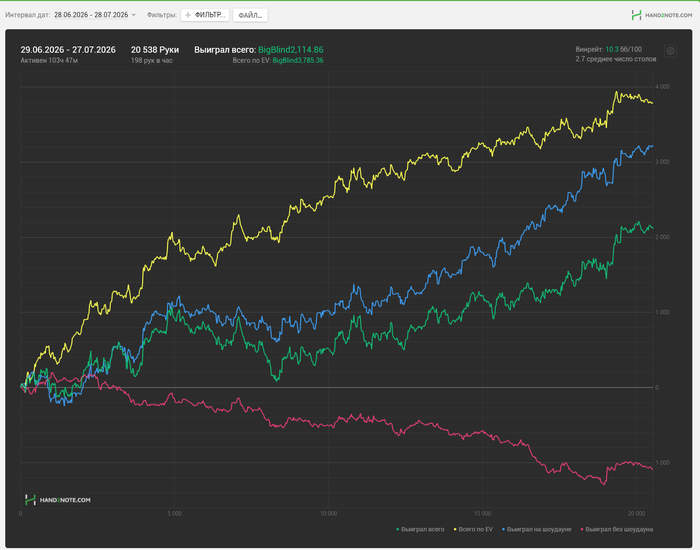
Task: Click the Выиграл всего heading label
Action: click(x=225, y=50)
